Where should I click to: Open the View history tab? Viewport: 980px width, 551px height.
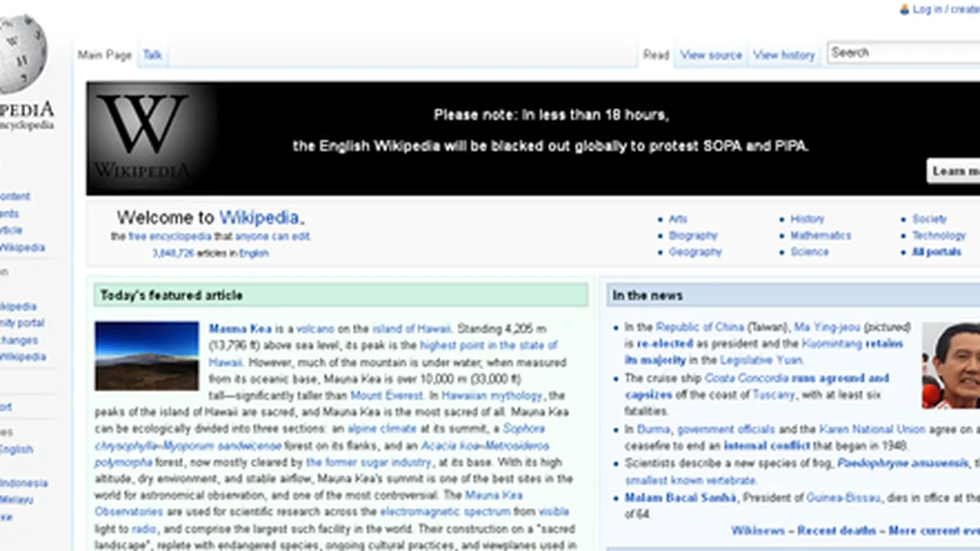tap(783, 54)
